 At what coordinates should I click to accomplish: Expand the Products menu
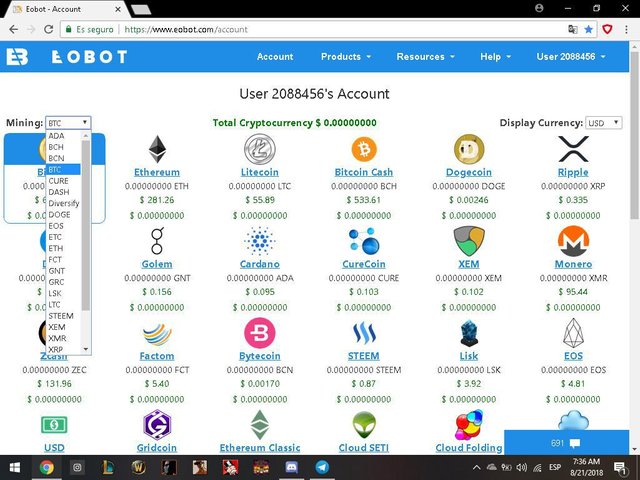pyautogui.click(x=346, y=57)
